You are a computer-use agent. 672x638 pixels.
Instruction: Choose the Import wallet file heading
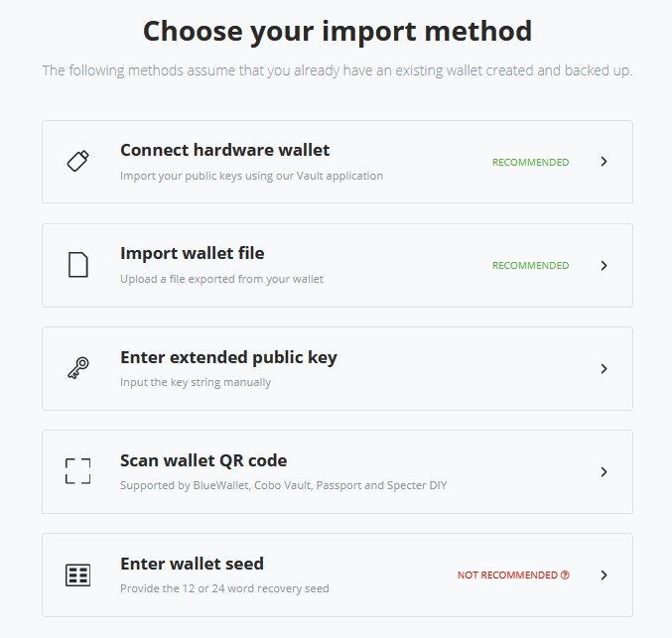tap(192, 253)
